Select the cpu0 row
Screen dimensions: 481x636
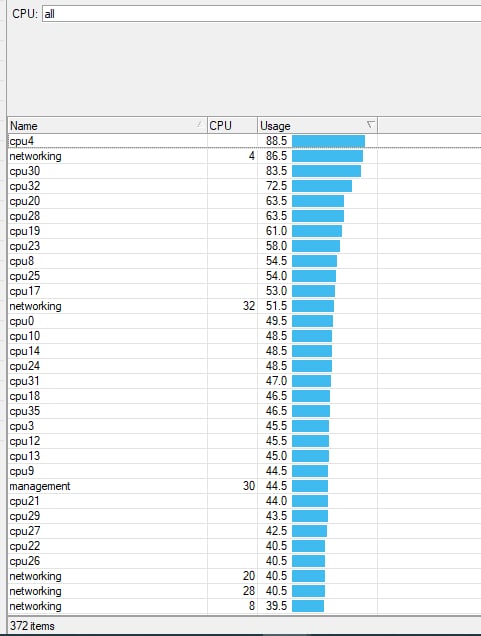[x=244, y=321]
